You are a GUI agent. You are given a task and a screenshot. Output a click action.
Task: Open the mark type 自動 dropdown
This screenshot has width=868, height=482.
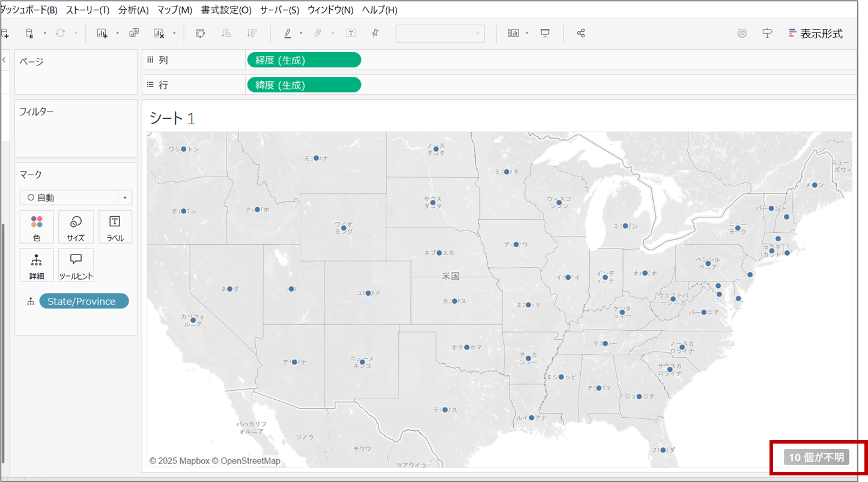(76, 197)
